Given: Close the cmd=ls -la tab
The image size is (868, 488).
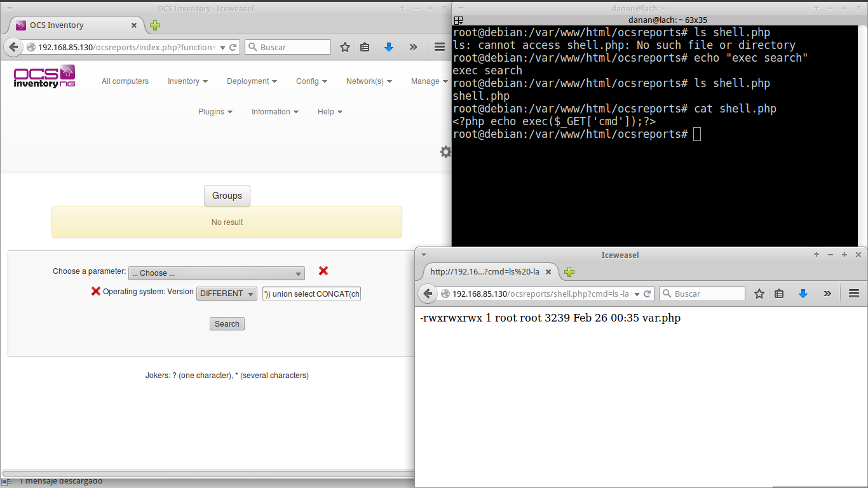Looking at the screenshot, I should tap(549, 272).
